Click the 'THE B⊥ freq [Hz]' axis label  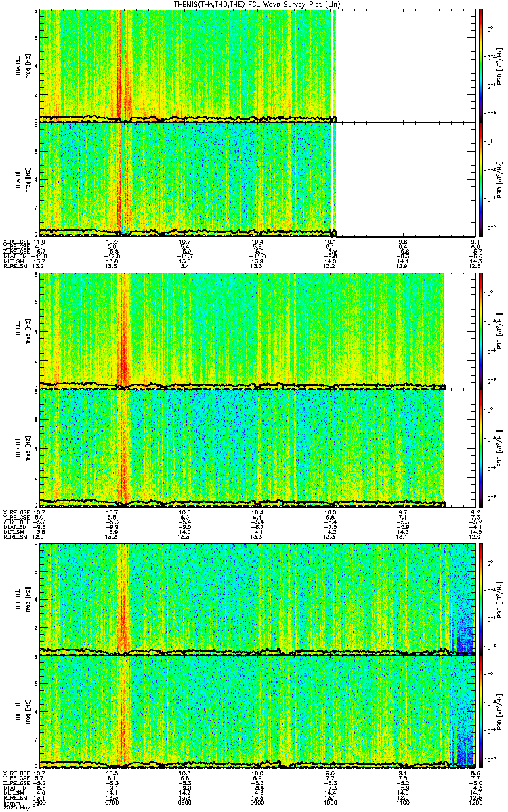click(22, 600)
